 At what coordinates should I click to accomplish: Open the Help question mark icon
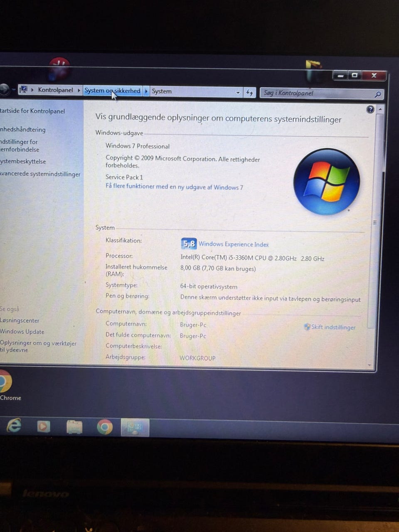[x=370, y=109]
